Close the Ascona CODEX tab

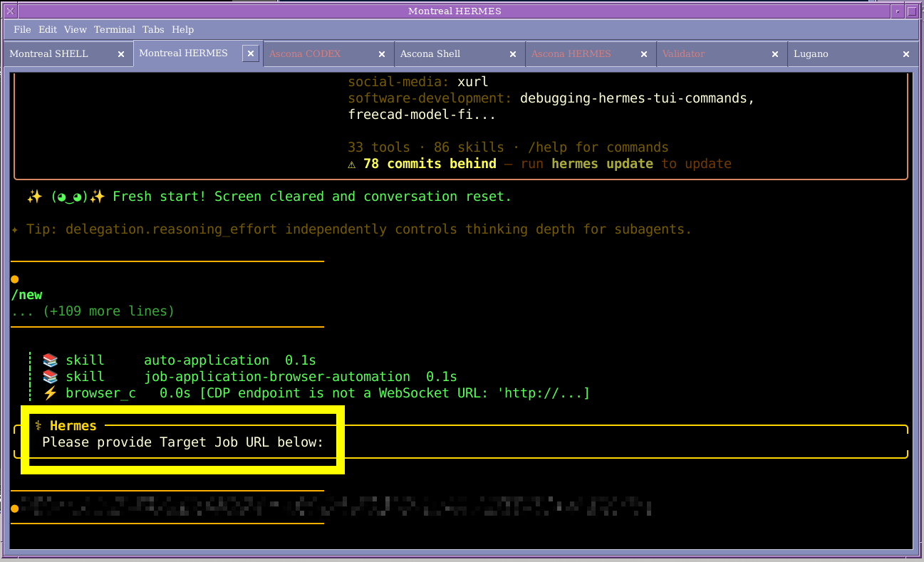(382, 54)
